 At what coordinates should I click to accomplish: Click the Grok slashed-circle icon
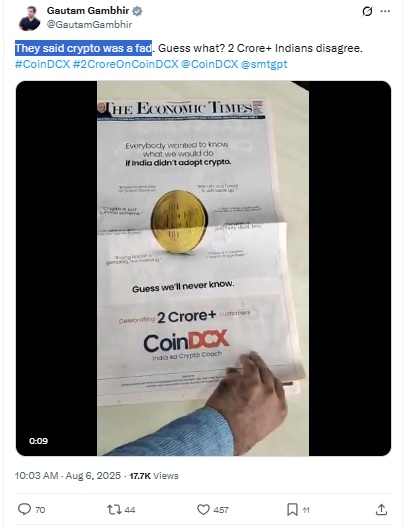point(367,11)
